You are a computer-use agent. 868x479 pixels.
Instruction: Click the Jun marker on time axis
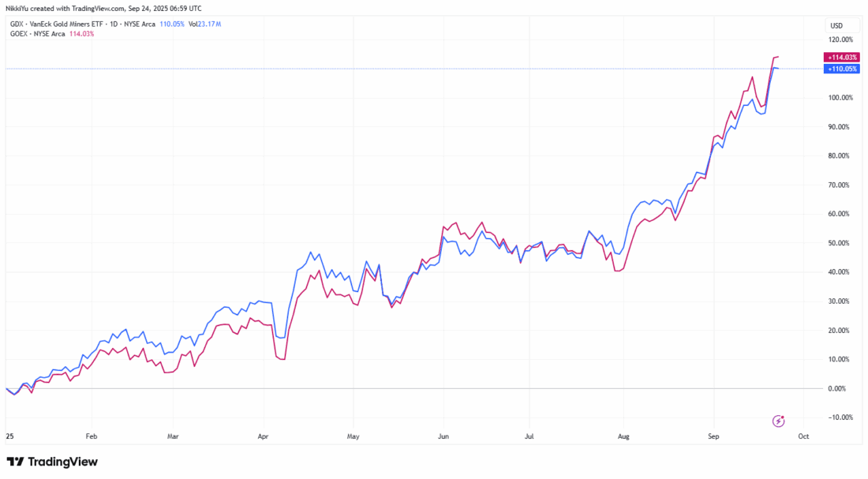443,435
